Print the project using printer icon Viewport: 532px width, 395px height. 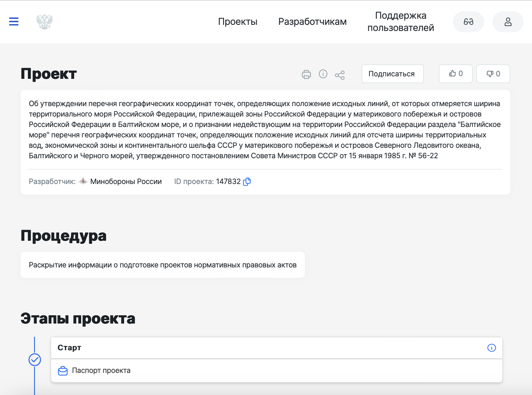306,74
